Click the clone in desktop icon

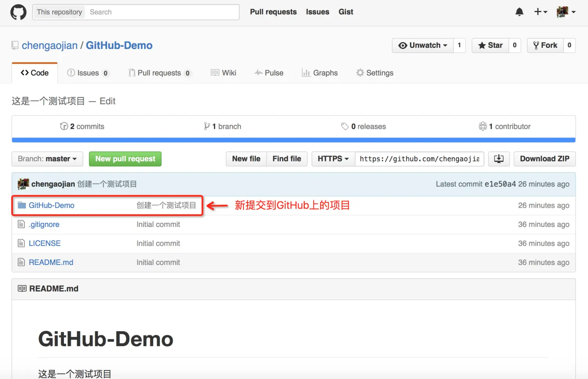[499, 159]
